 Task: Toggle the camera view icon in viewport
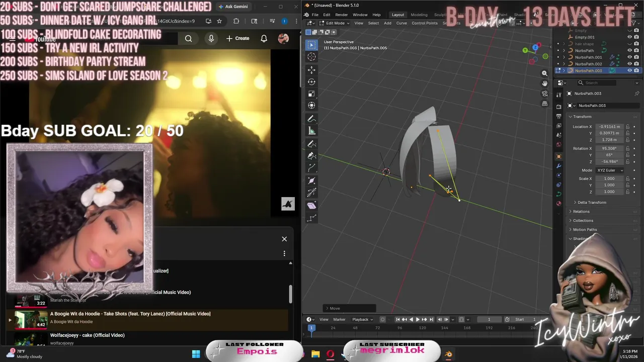coord(544,94)
